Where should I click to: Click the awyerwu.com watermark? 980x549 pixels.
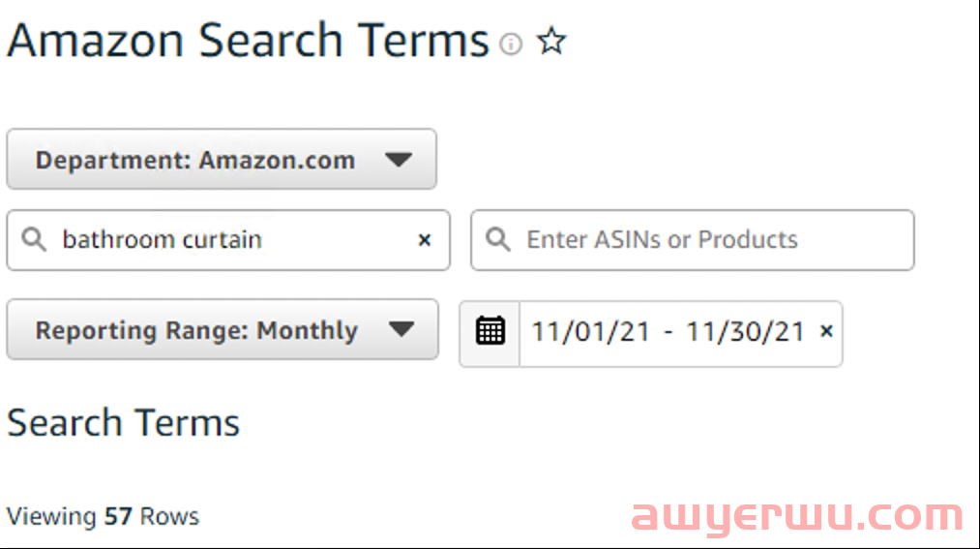[x=797, y=515]
